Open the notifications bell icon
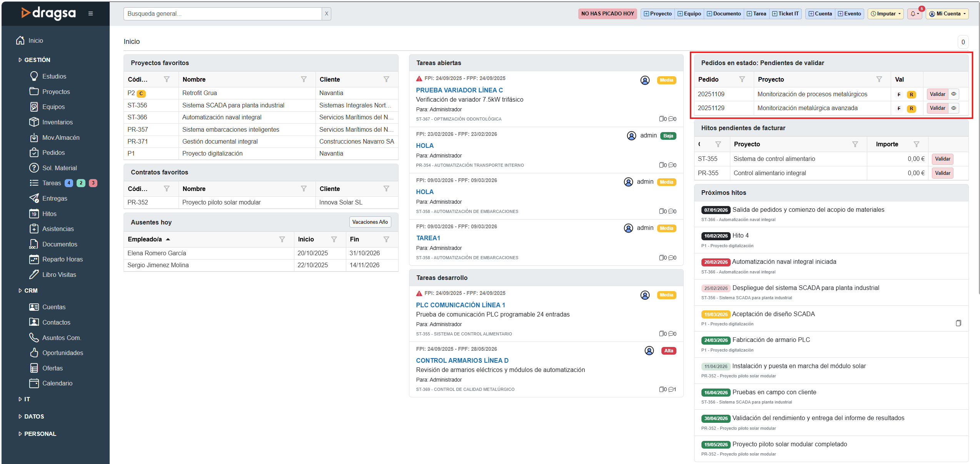980x464 pixels. tap(914, 14)
